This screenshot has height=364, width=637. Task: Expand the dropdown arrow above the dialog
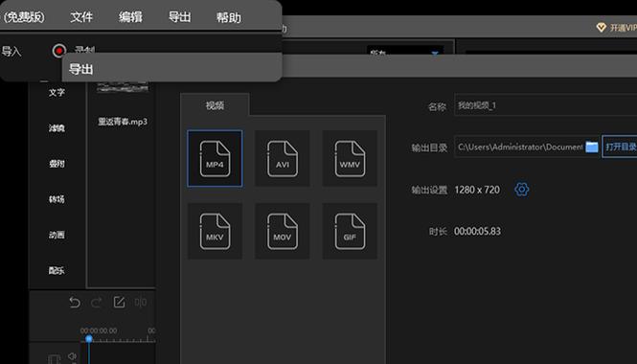click(435, 54)
